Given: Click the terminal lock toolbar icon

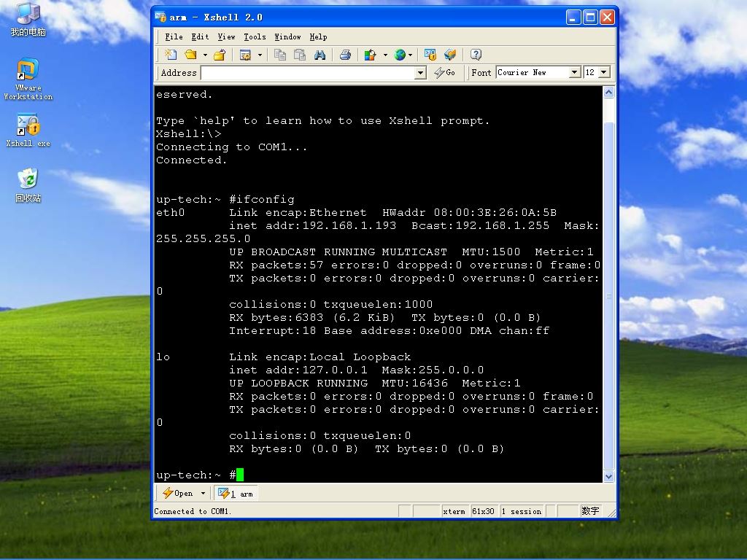Looking at the screenshot, I should tap(430, 55).
